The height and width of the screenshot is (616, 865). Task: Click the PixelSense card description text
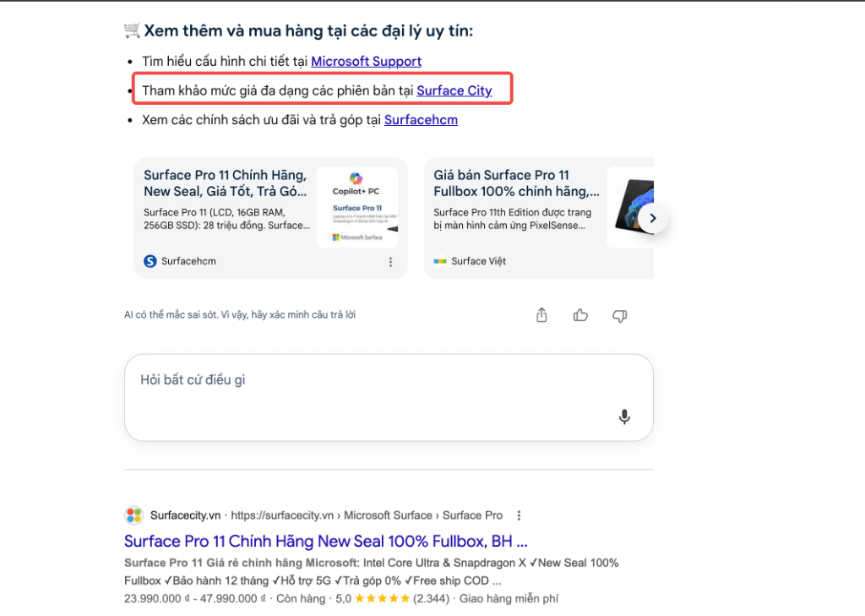point(512,219)
